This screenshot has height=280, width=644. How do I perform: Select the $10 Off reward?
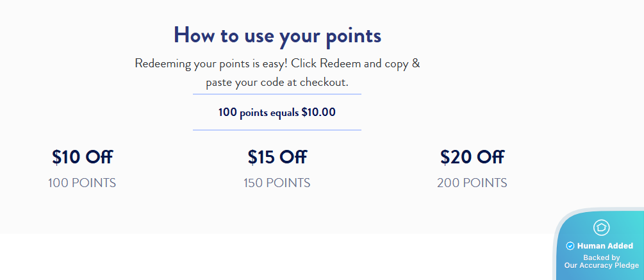pos(82,157)
